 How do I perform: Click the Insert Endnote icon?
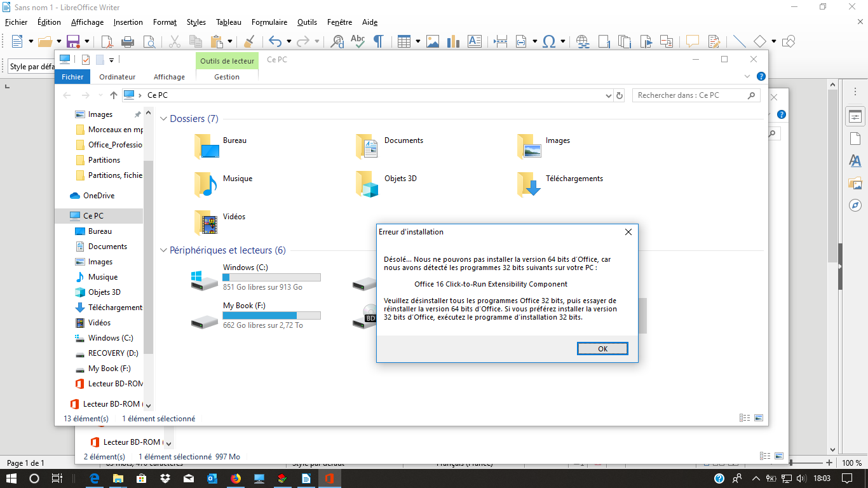click(624, 41)
